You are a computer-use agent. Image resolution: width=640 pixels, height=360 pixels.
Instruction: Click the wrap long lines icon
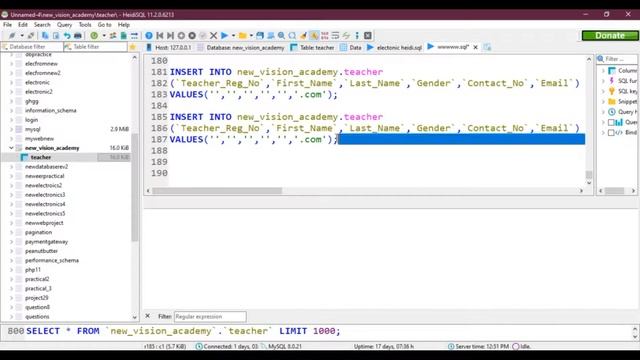coord(336,36)
